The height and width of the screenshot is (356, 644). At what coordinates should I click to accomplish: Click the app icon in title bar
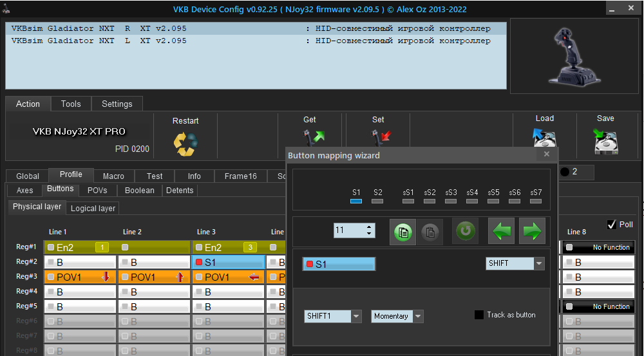6,8
